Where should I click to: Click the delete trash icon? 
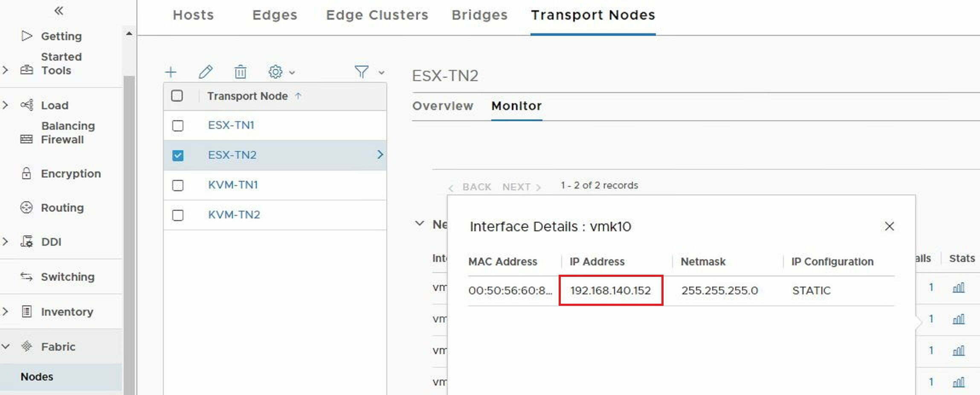[x=241, y=72]
